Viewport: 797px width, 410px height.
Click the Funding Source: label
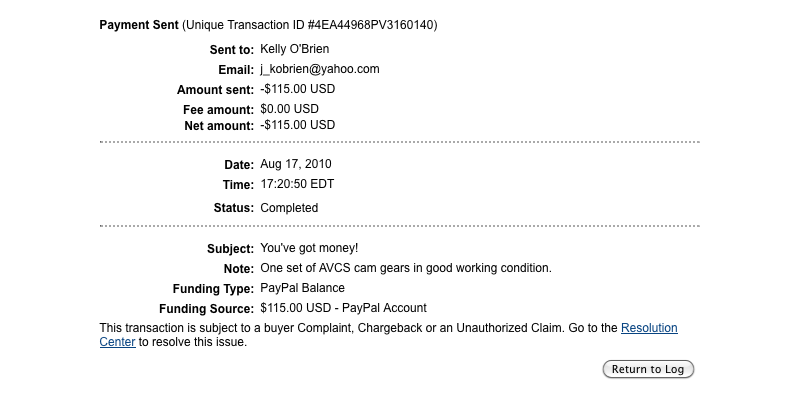pyautogui.click(x=206, y=308)
